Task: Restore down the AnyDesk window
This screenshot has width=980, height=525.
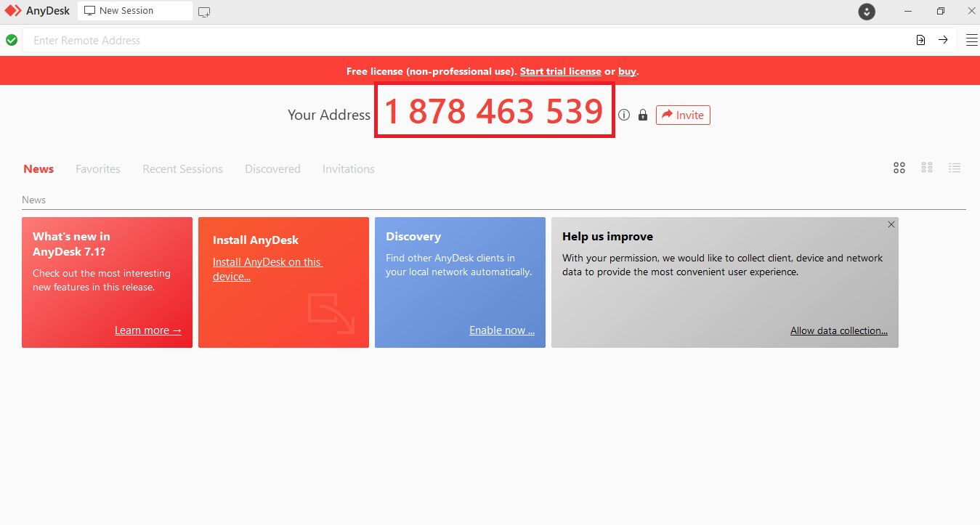Action: pyautogui.click(x=941, y=11)
